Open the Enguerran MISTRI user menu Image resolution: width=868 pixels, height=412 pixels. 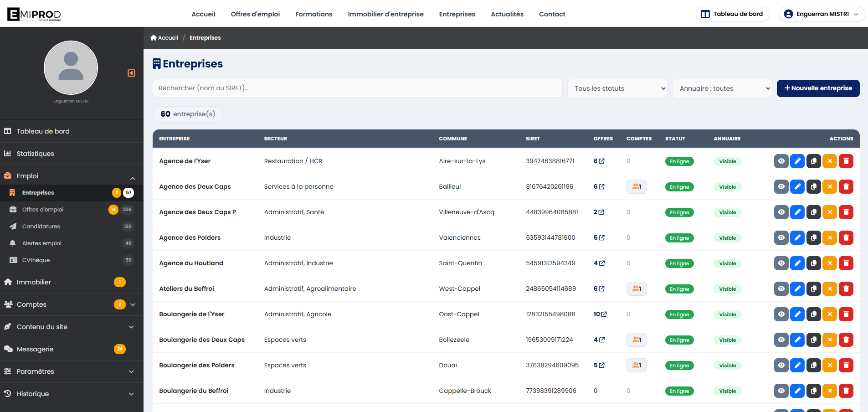click(822, 14)
